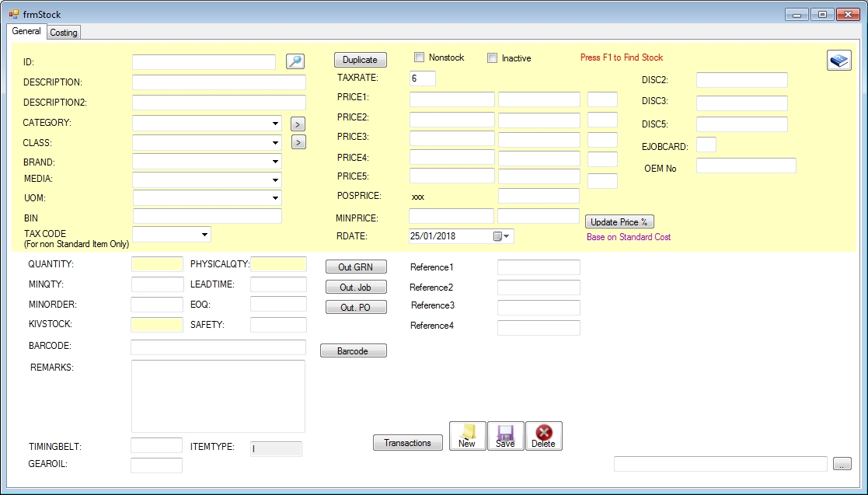868x495 pixels.
Task: Click the Reference2 input field
Action: click(539, 288)
